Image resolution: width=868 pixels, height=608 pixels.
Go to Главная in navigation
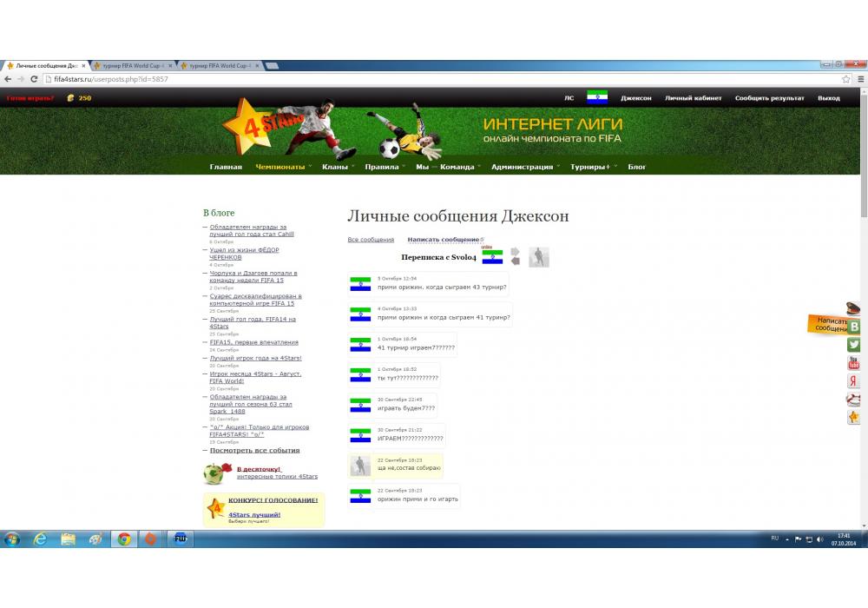click(x=226, y=167)
